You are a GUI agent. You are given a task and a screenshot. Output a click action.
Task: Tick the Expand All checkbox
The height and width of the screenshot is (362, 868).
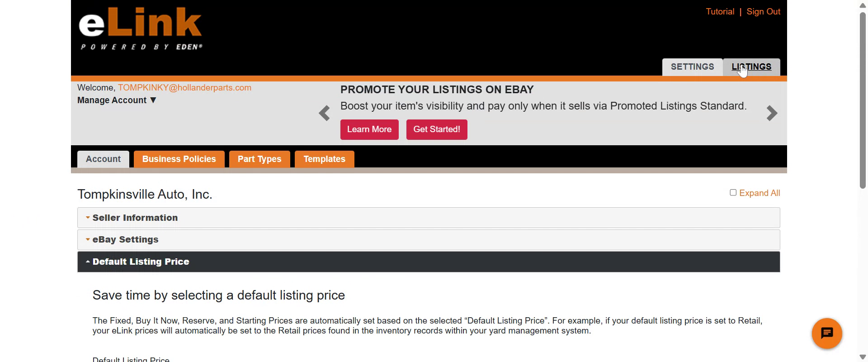coord(733,193)
